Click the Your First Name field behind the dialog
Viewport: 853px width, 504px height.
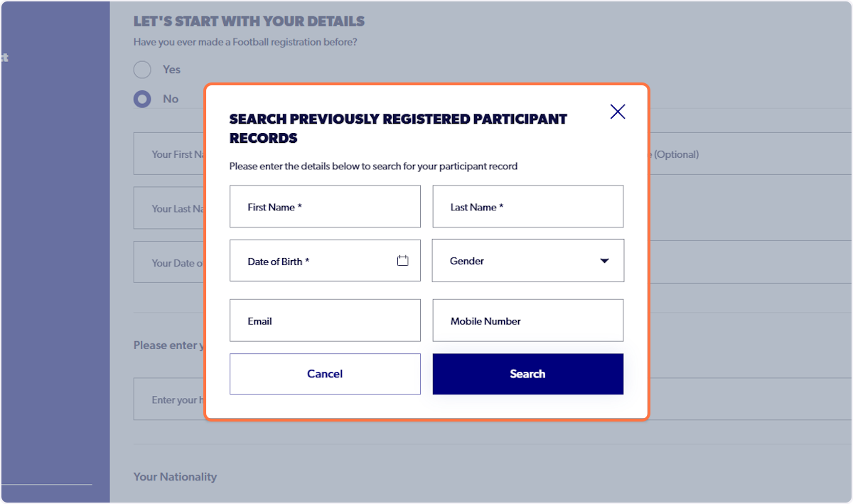[x=171, y=154]
